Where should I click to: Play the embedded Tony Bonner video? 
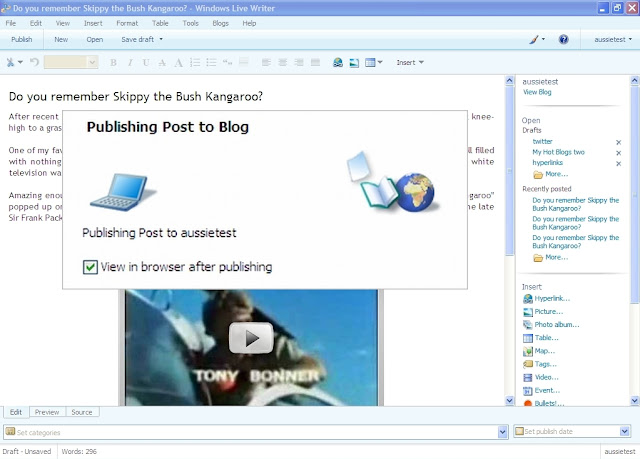(x=251, y=338)
